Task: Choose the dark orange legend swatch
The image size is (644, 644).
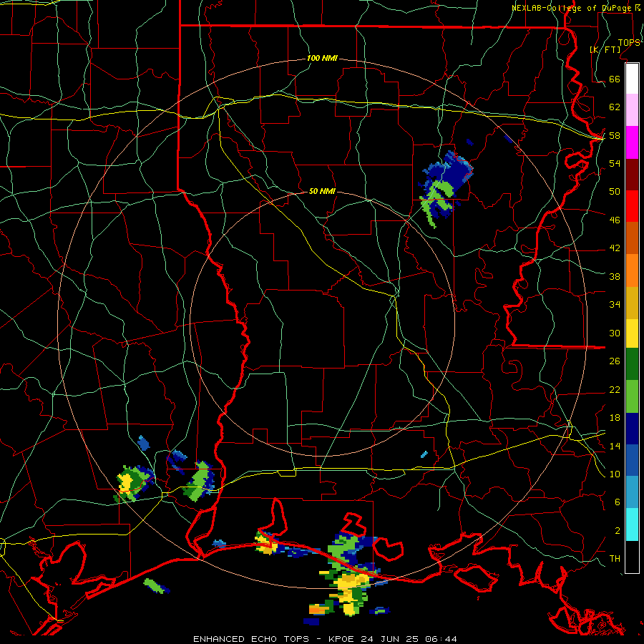Action: point(632,238)
